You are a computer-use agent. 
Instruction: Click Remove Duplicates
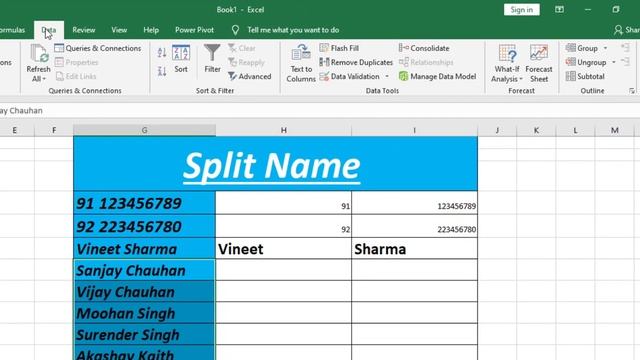point(356,62)
